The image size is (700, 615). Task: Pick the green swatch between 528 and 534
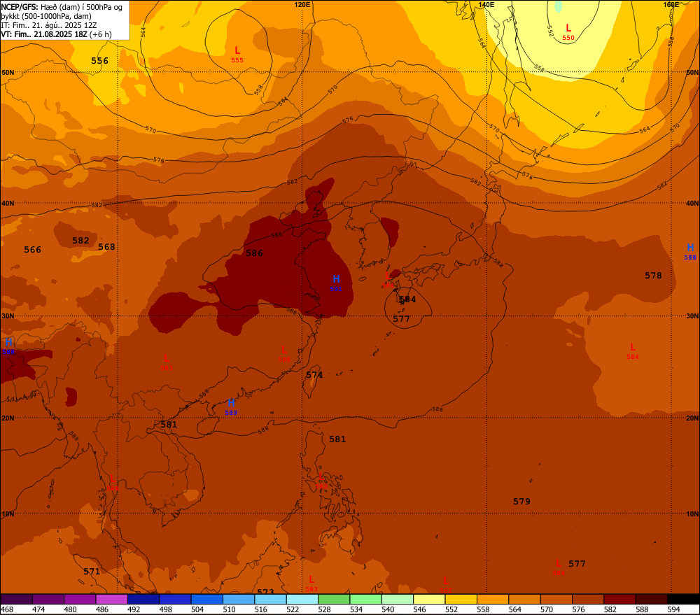(x=334, y=599)
